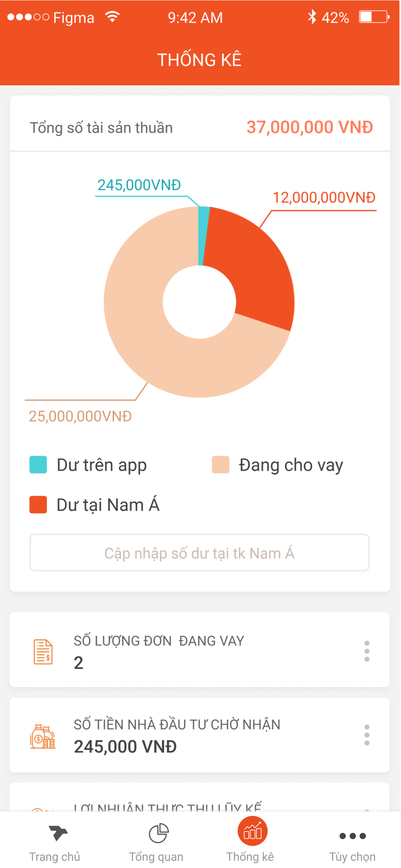This screenshot has width=401, height=868.
Task: Select the peach Đang cho vay swatch
Action: coord(220,464)
